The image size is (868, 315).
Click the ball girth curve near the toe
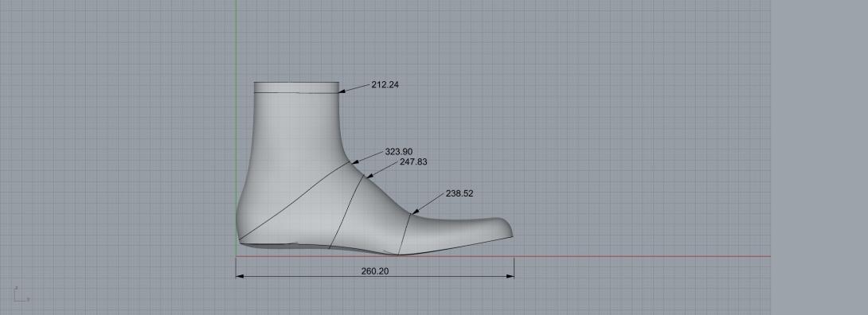point(404,234)
